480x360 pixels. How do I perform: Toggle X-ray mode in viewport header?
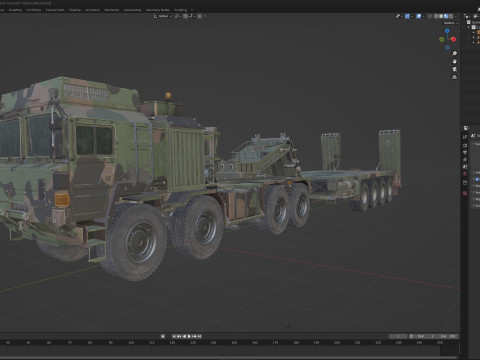tap(430, 16)
